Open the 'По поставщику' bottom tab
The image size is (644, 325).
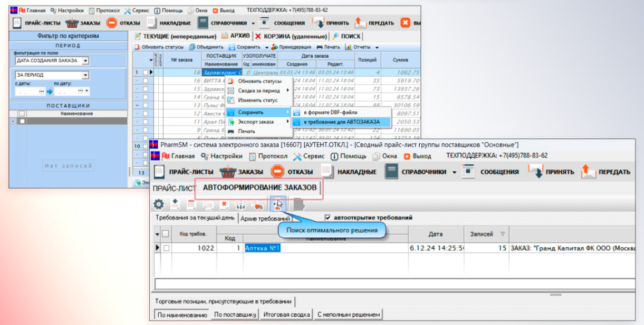coord(234,314)
